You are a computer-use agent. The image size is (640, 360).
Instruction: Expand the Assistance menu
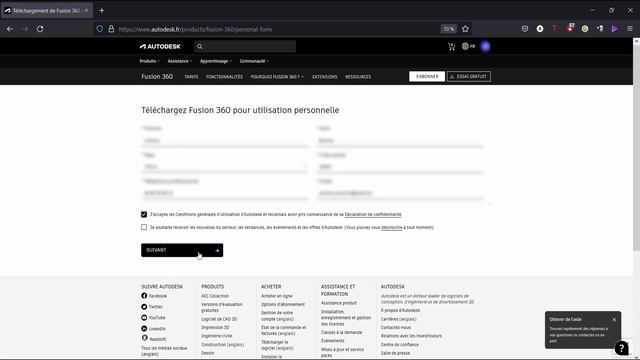(x=180, y=61)
